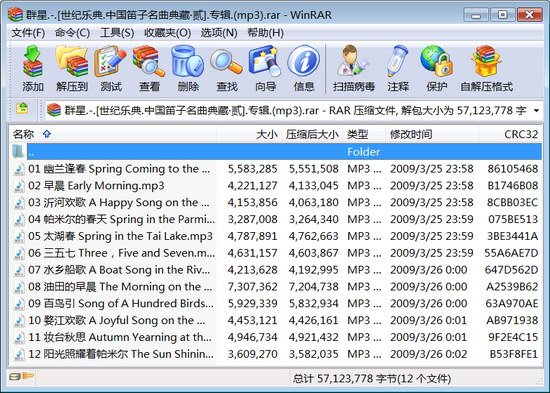The image size is (550, 393).
Task: Go up one level with the folder arrow
Action: [22, 108]
